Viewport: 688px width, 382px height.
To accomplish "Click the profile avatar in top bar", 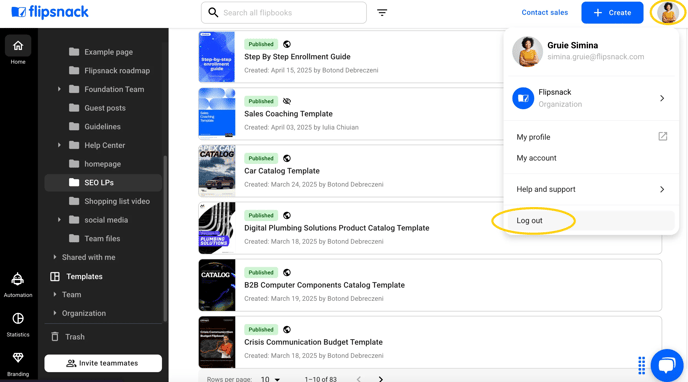I will coord(668,12).
